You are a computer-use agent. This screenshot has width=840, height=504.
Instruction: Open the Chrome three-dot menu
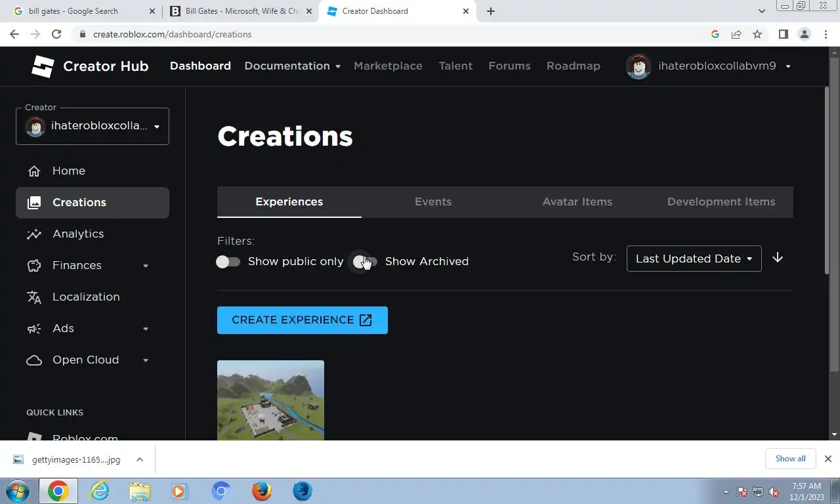click(826, 34)
